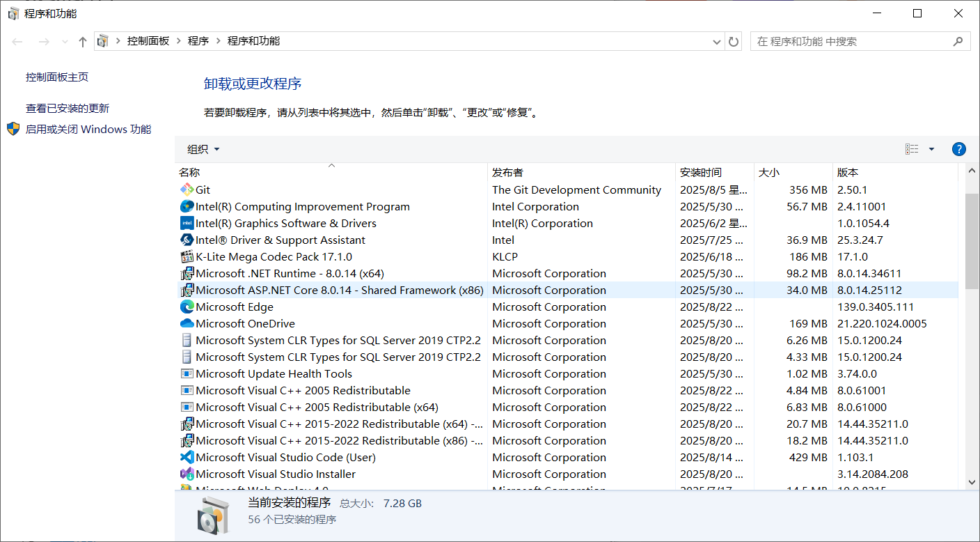Open the recent locations dropdown arrow
Viewport: 980px width, 542px height.
click(65, 42)
